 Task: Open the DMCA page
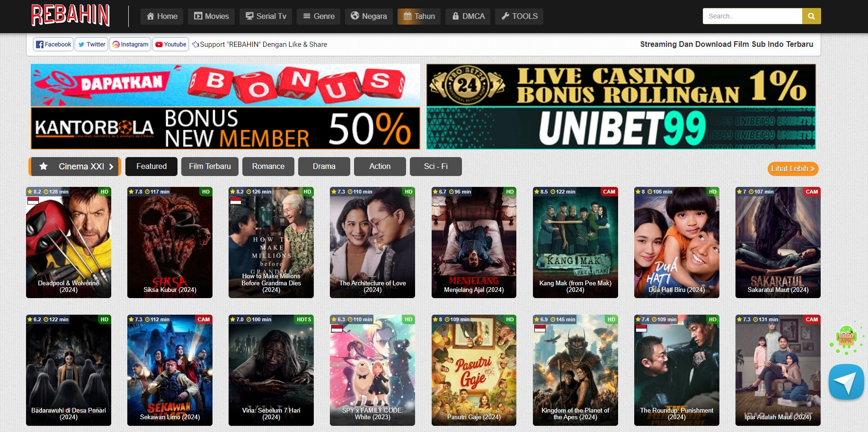tap(468, 16)
